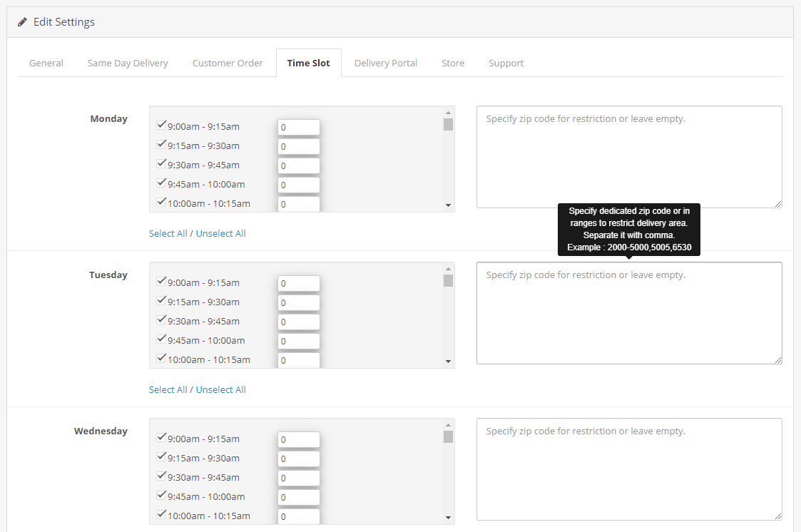Open the Store tab
The image size is (801, 532).
tap(453, 63)
